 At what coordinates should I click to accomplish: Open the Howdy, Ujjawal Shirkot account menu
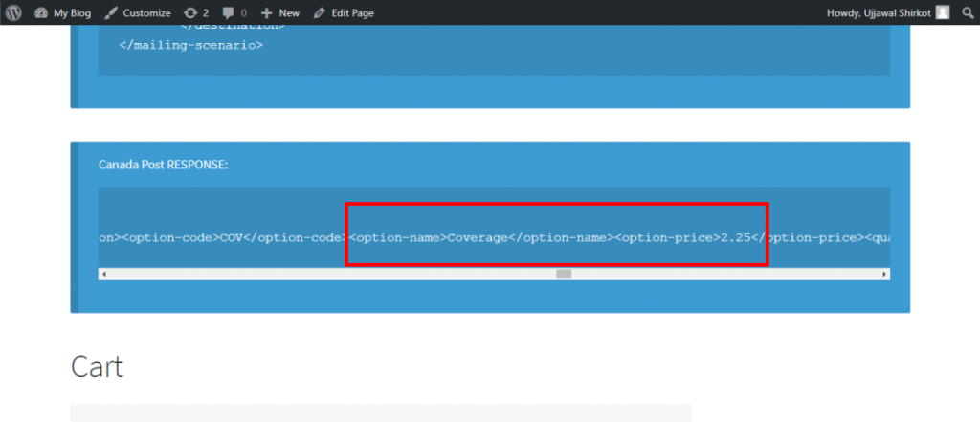tap(887, 12)
